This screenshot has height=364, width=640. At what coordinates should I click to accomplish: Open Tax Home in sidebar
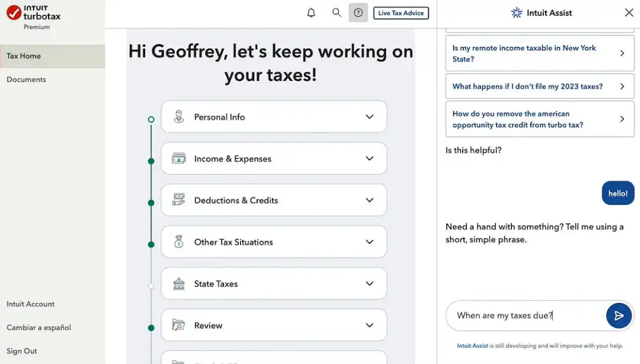(24, 56)
